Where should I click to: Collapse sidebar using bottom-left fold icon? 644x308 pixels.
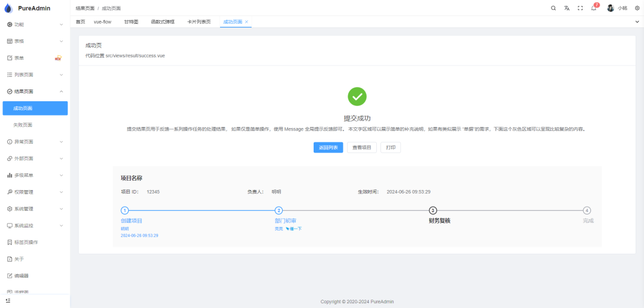pos(8,301)
